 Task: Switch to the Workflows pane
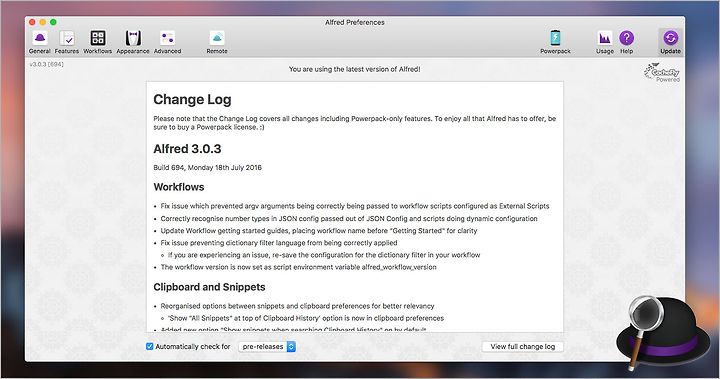98,42
